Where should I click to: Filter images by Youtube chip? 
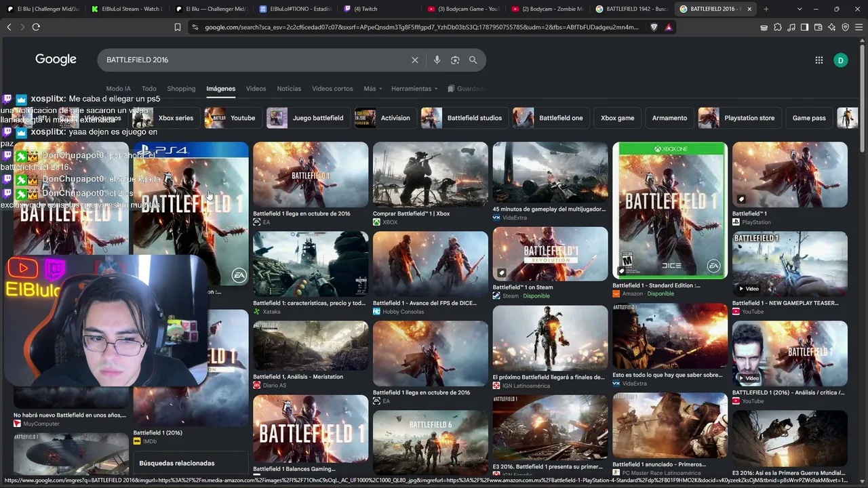click(x=234, y=118)
